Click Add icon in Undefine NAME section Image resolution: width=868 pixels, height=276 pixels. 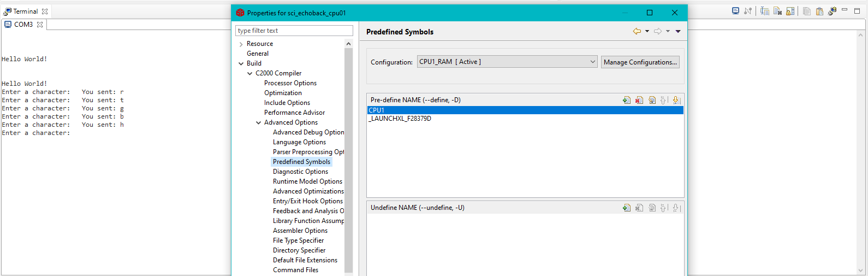(626, 208)
